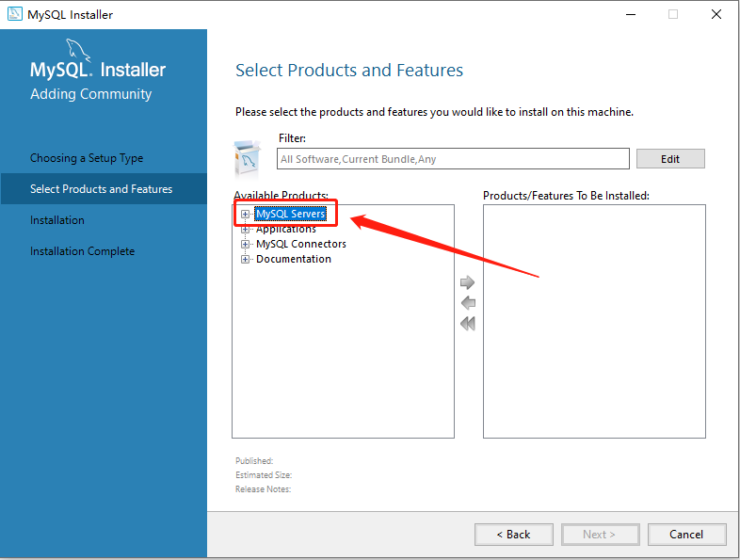Click the green right arrow add icon
740x560 pixels.
pyautogui.click(x=467, y=282)
